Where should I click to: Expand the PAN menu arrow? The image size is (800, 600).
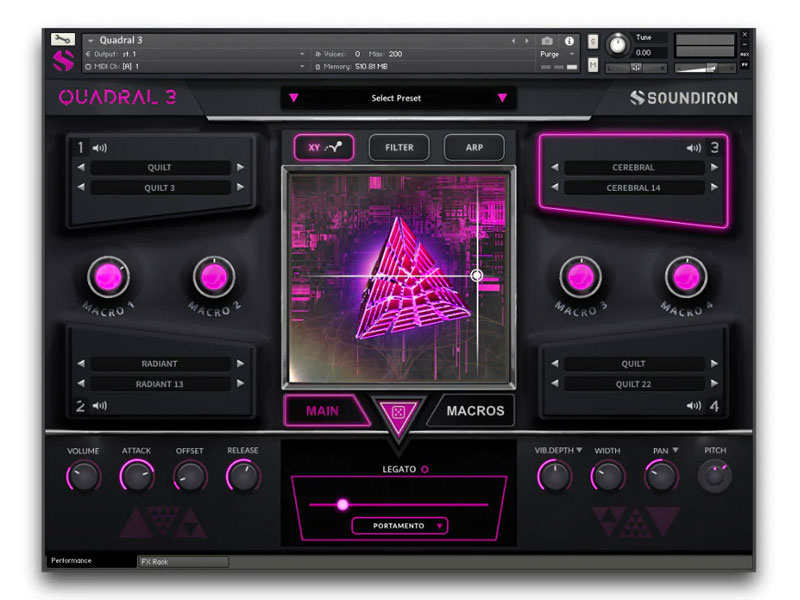pyautogui.click(x=675, y=450)
